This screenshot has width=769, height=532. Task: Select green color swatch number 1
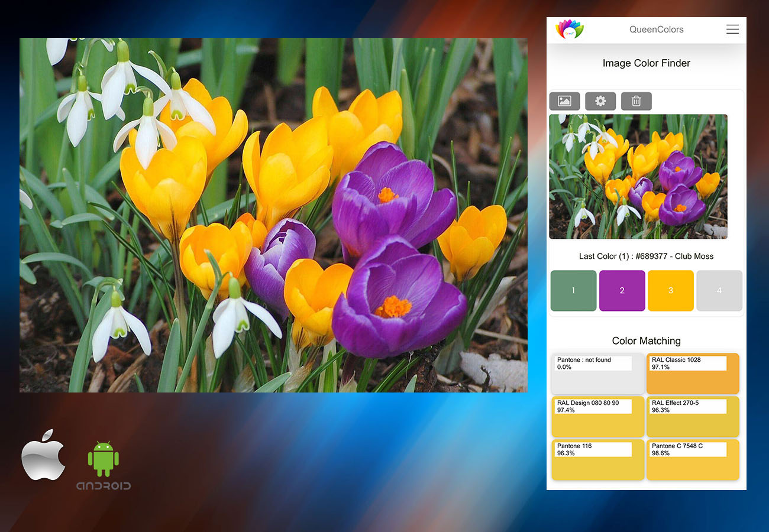(x=573, y=291)
